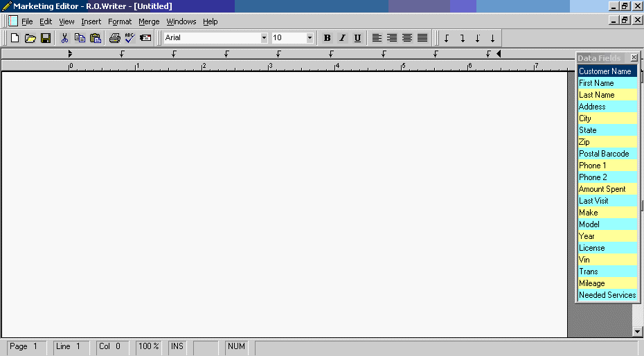The width and height of the screenshot is (644, 356).
Task: Paste using the clipboard icon
Action: click(x=96, y=38)
